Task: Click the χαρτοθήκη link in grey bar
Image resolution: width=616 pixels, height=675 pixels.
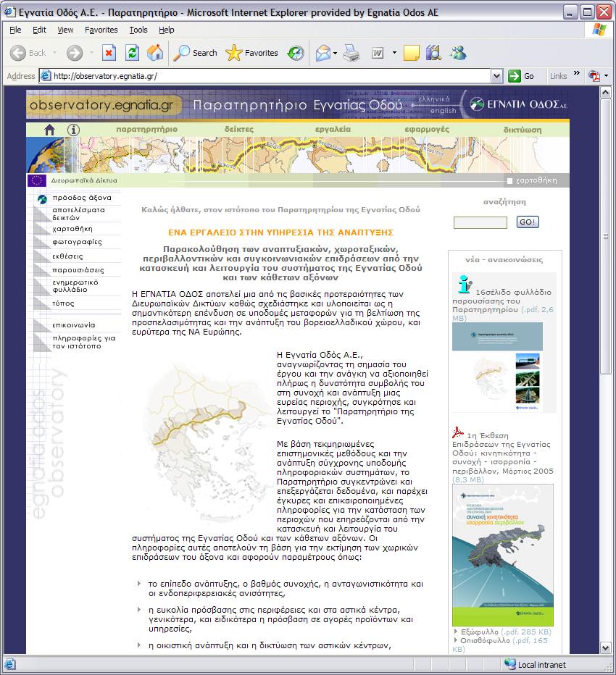Action: pos(536,180)
